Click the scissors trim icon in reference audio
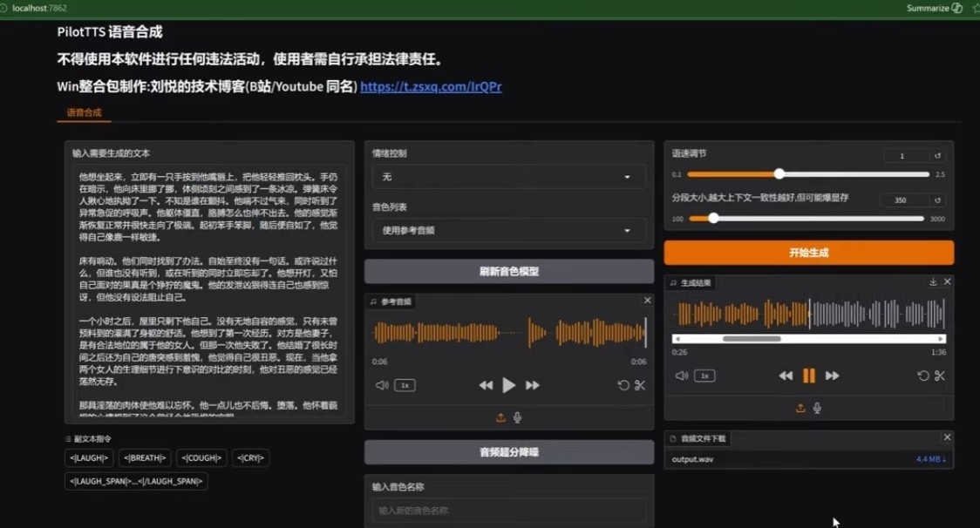This screenshot has width=980, height=528. click(x=640, y=385)
